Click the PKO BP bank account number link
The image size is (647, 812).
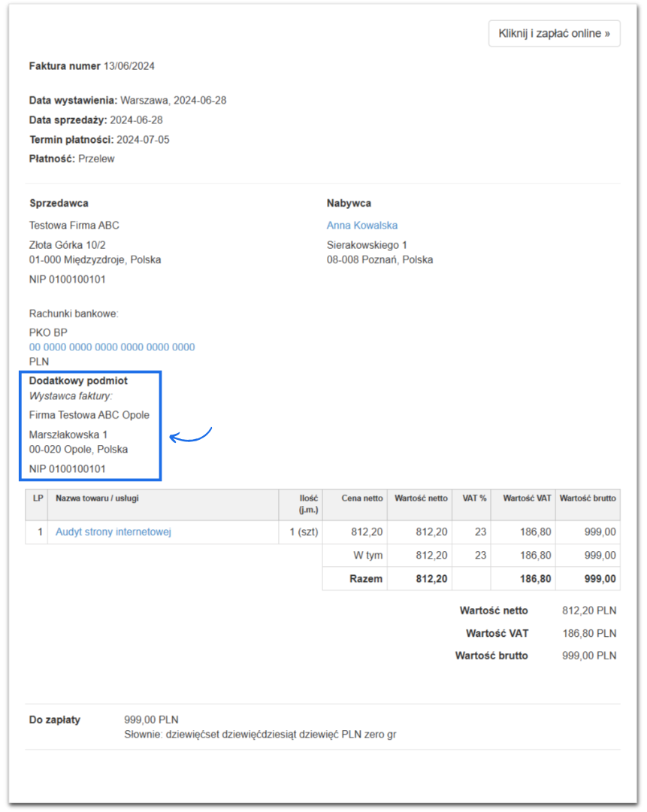point(112,347)
